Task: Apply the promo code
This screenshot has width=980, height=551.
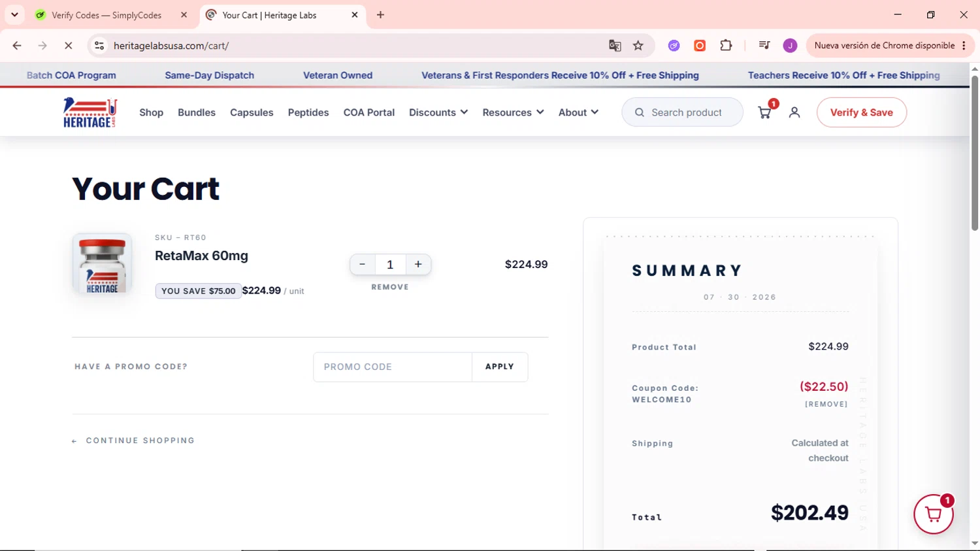Action: (500, 367)
